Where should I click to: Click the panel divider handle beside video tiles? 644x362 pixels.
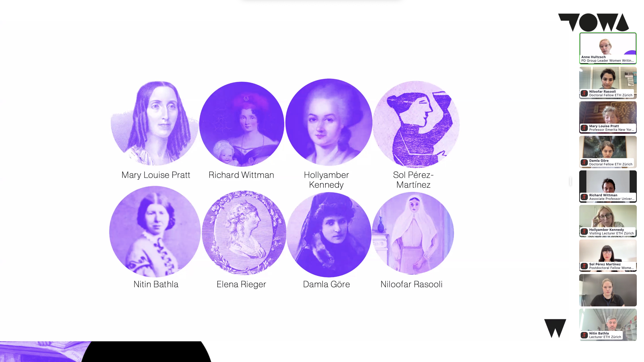[x=571, y=181]
